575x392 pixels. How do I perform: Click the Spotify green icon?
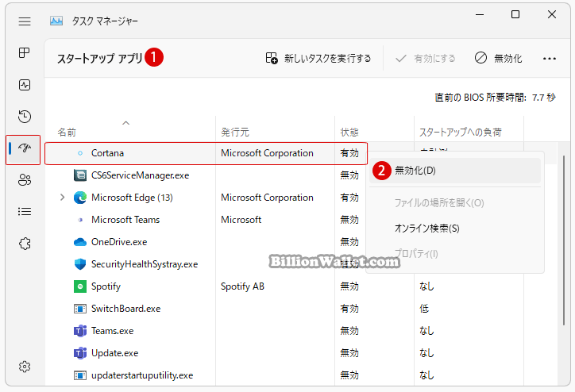(x=80, y=286)
